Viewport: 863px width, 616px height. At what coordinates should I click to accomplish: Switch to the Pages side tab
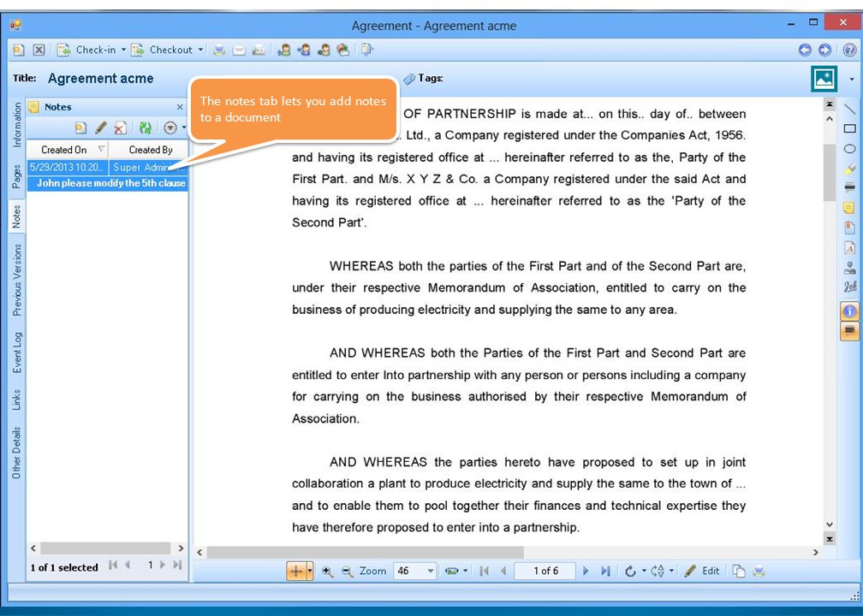(17, 176)
